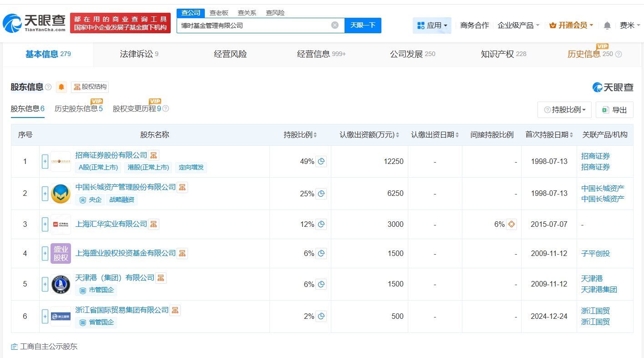This screenshot has height=358, width=644.
Task: Click help icon next to 股权变更历程
Action: (166, 109)
